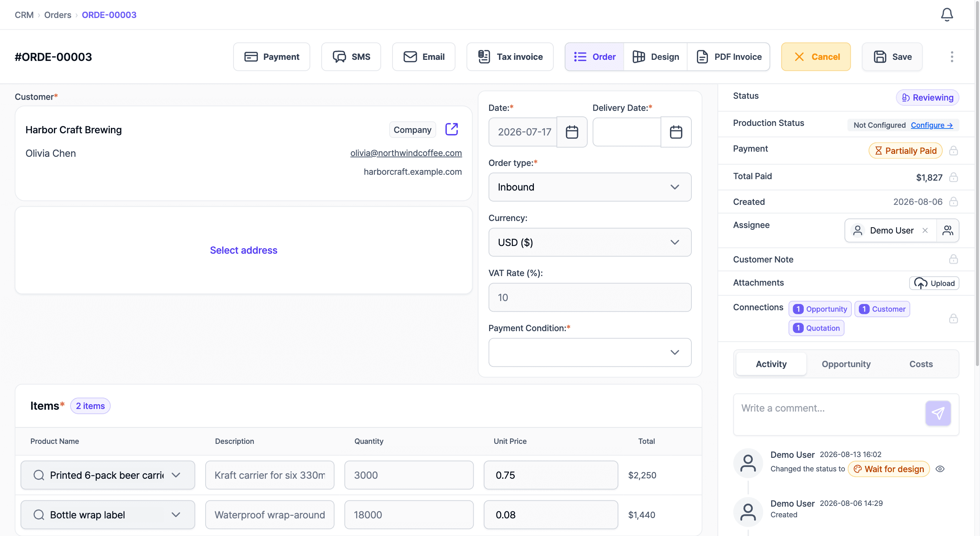Open the notifications bell

click(947, 14)
